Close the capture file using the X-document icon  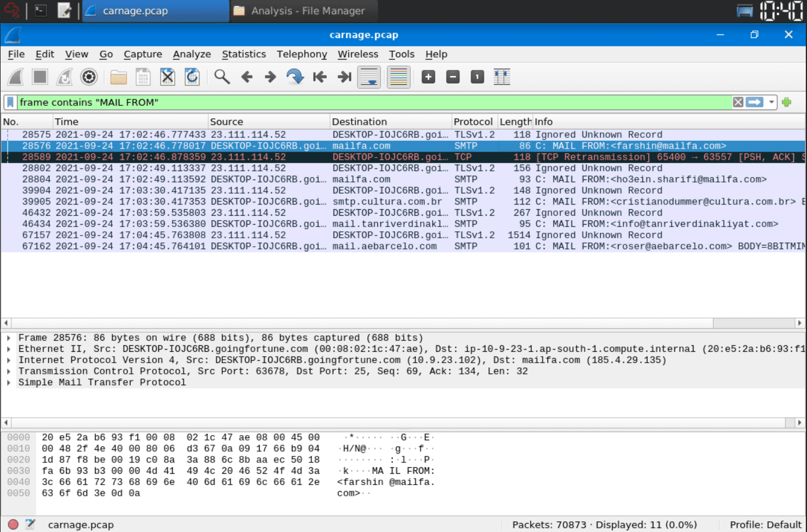coord(168,77)
